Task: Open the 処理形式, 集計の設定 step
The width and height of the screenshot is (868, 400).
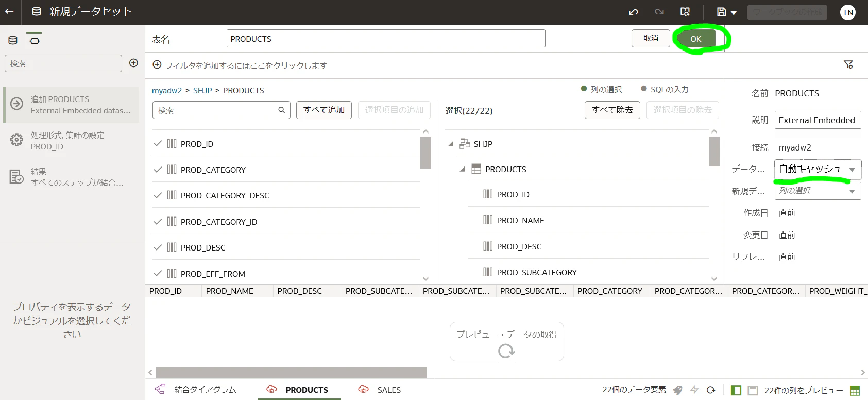Action: click(x=72, y=141)
